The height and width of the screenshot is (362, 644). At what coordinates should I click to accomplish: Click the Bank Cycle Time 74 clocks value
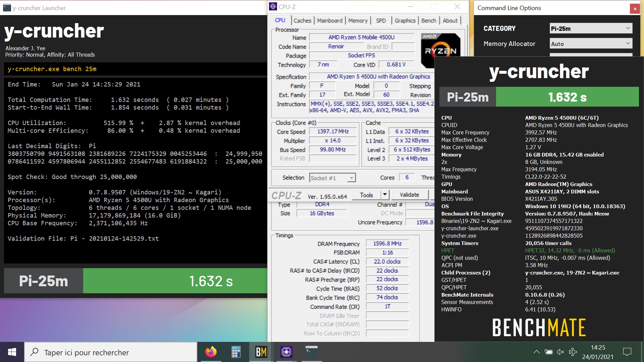tap(387, 298)
